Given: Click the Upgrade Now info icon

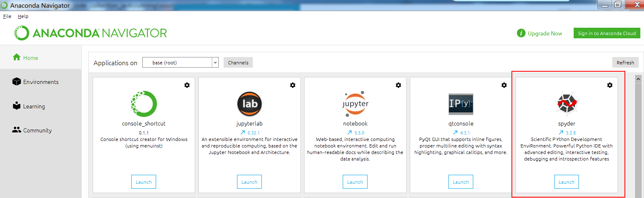Looking at the screenshot, I should [x=521, y=33].
